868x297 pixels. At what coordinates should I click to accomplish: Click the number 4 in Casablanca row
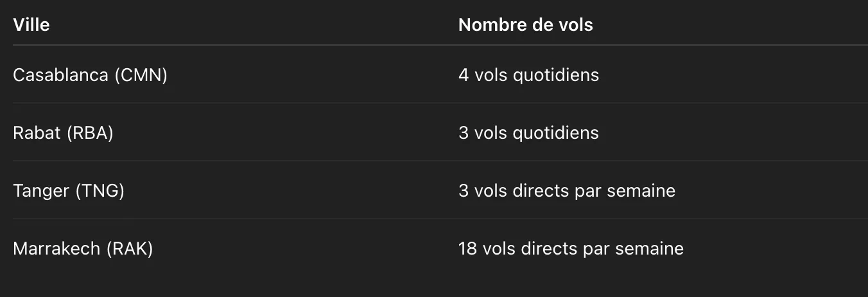click(x=464, y=75)
